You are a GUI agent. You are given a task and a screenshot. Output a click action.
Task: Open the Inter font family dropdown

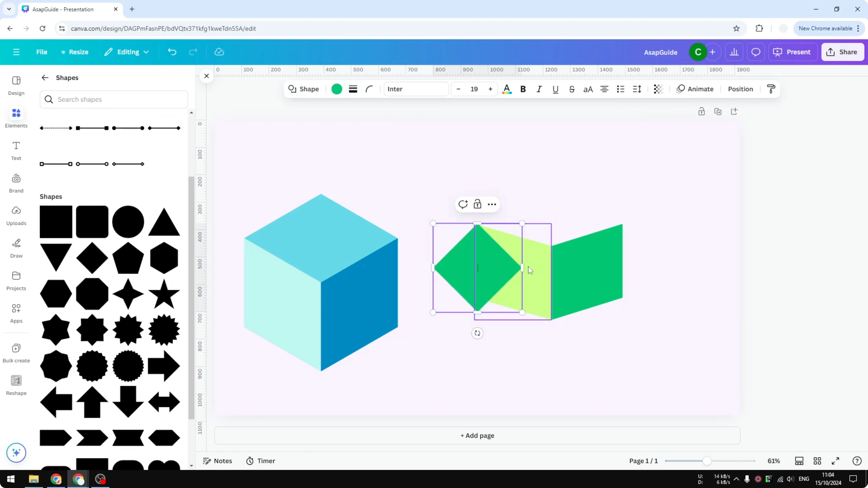click(416, 89)
